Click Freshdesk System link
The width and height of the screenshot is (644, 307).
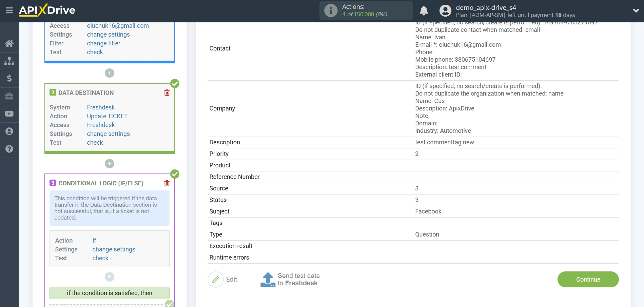(x=101, y=107)
